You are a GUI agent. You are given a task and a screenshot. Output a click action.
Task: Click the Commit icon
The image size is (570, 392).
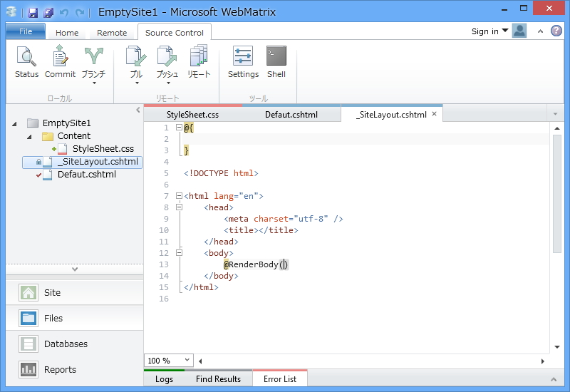(60, 62)
